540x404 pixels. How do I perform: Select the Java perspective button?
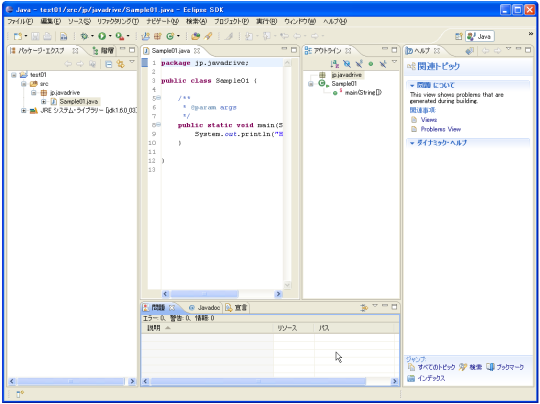point(480,36)
